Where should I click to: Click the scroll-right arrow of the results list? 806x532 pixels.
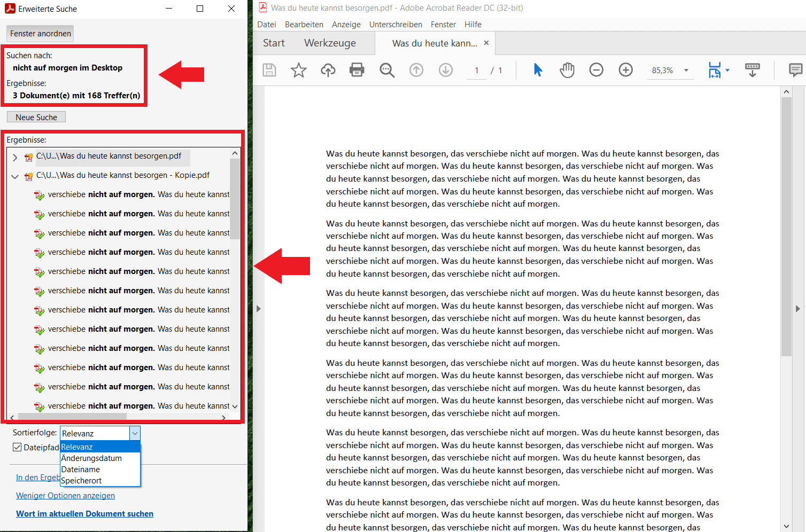point(224,418)
